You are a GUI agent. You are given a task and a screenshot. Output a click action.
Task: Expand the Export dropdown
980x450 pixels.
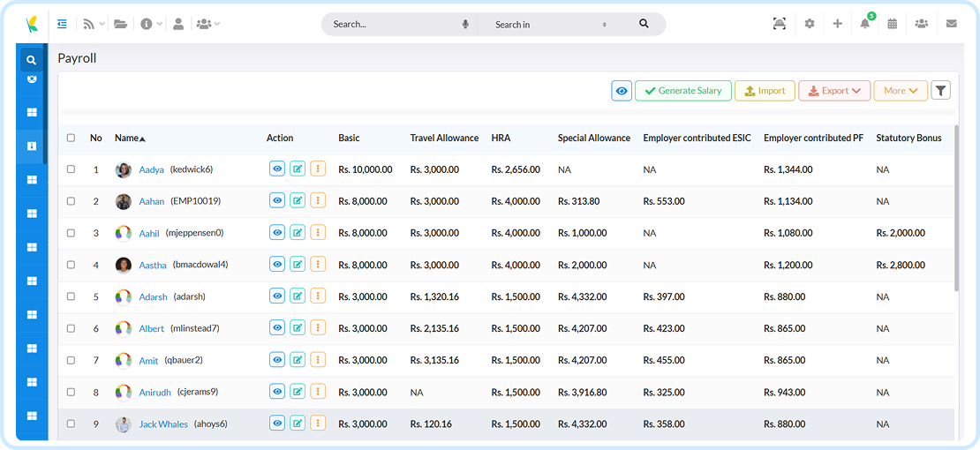(834, 91)
